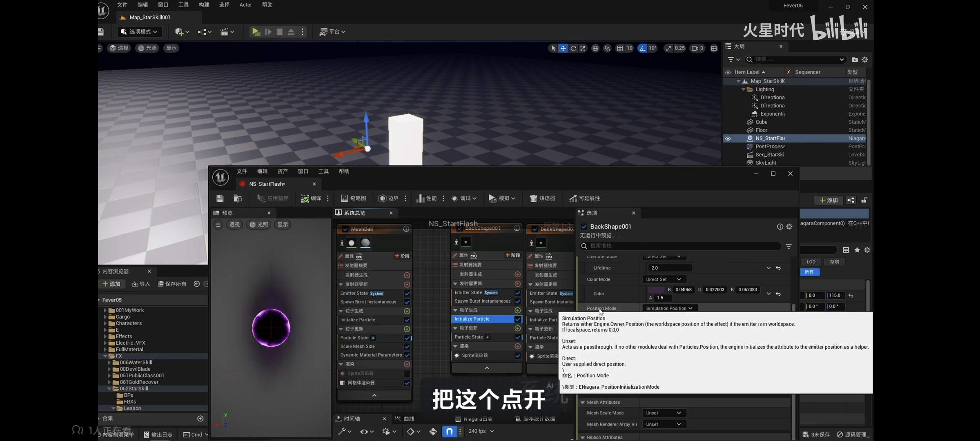This screenshot has width=980, height=441.
Task: Click the outliner settings gear icon
Action: 864,60
